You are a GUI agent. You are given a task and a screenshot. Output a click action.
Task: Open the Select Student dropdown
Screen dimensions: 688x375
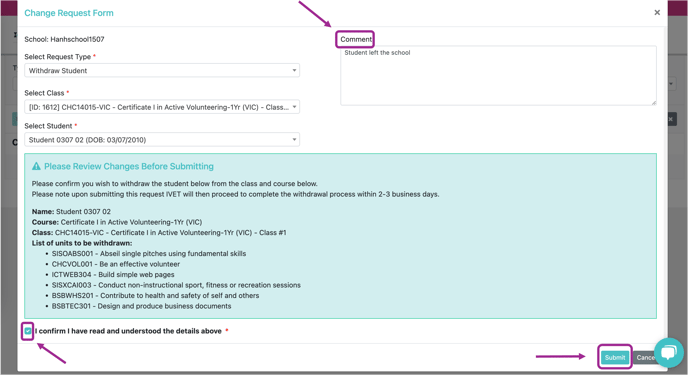pos(162,140)
